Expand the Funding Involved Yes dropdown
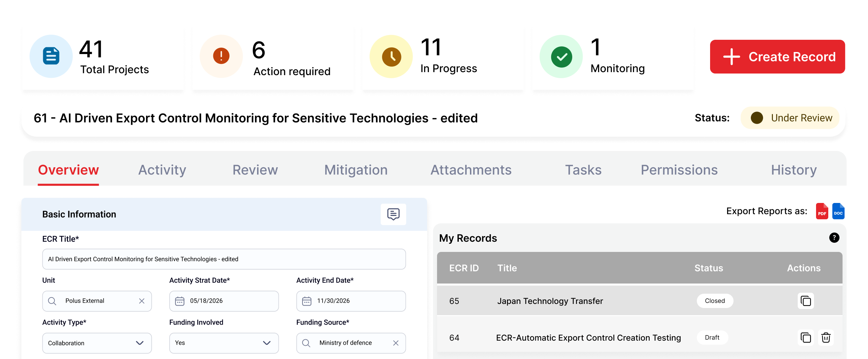 pos(224,343)
